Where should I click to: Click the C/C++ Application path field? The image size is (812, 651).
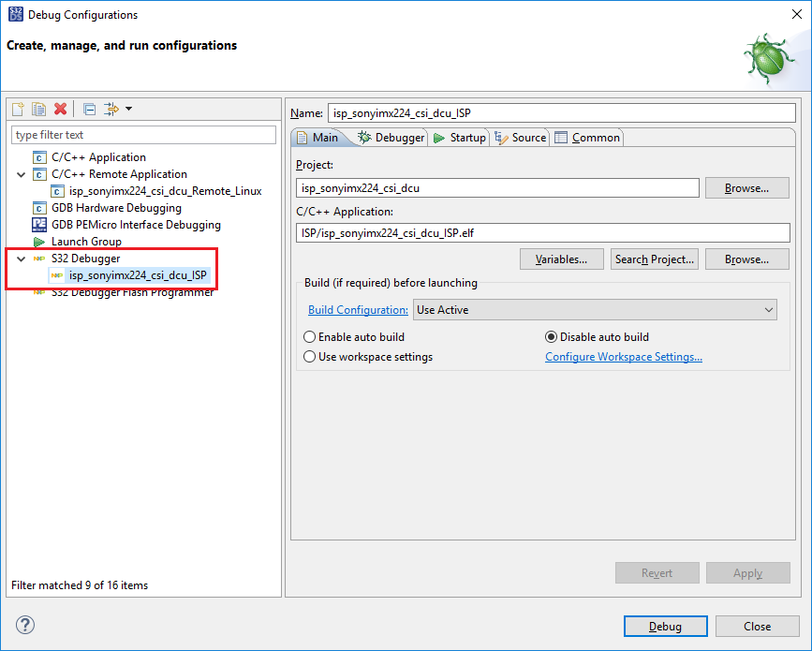pos(542,233)
